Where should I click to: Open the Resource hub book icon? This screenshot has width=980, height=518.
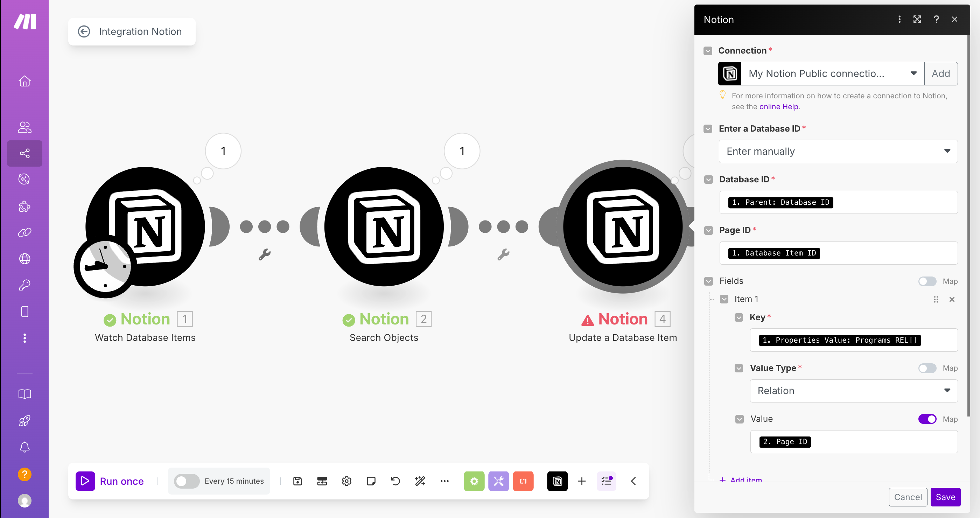(x=25, y=394)
